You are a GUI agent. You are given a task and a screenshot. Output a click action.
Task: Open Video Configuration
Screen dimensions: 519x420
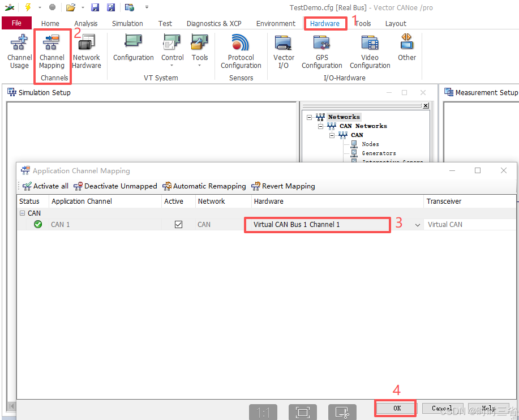point(370,52)
